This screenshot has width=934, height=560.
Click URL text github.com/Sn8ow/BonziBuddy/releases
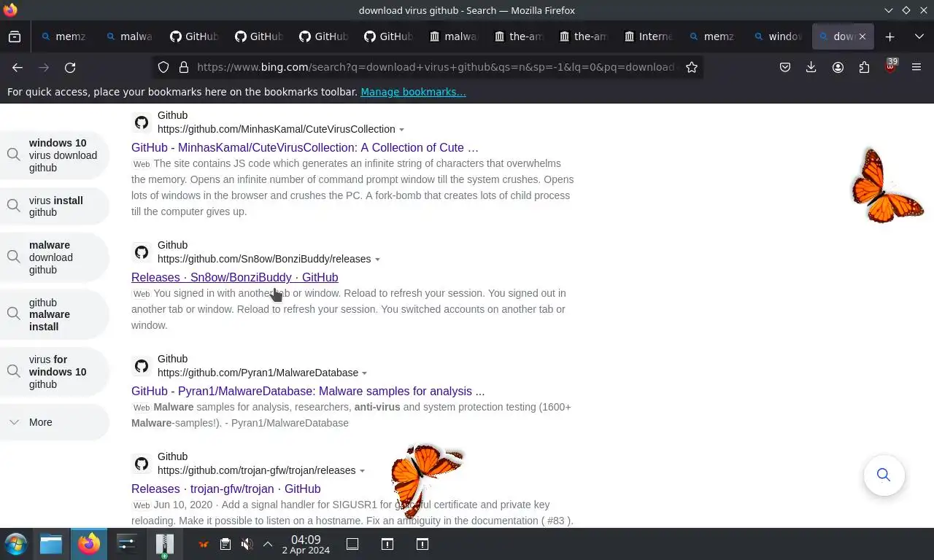(264, 259)
